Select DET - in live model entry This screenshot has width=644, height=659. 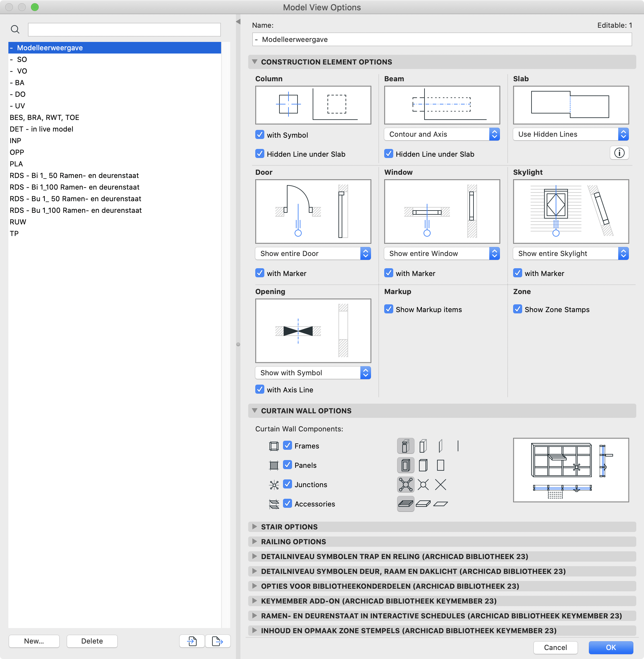(115, 129)
